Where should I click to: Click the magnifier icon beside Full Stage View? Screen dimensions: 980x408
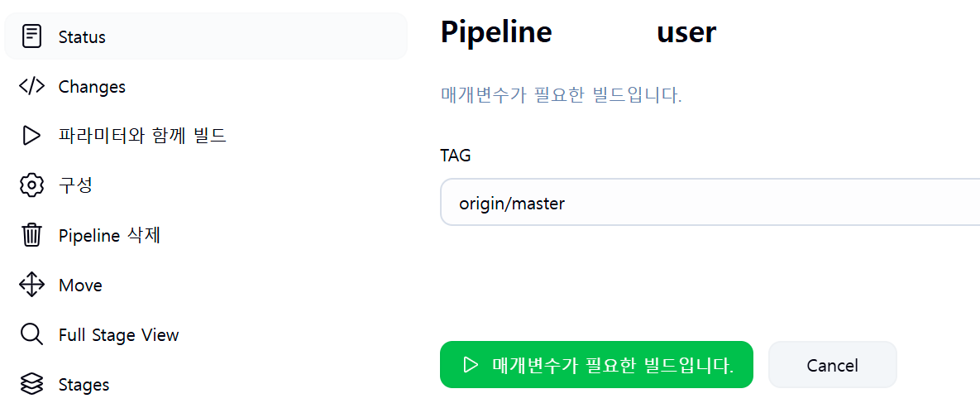tap(31, 335)
